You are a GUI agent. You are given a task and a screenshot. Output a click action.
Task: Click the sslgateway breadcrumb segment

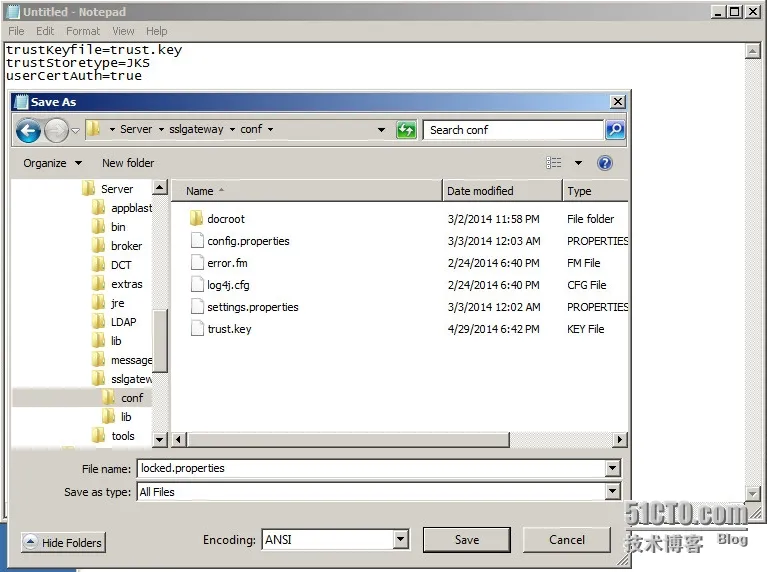(x=196, y=129)
